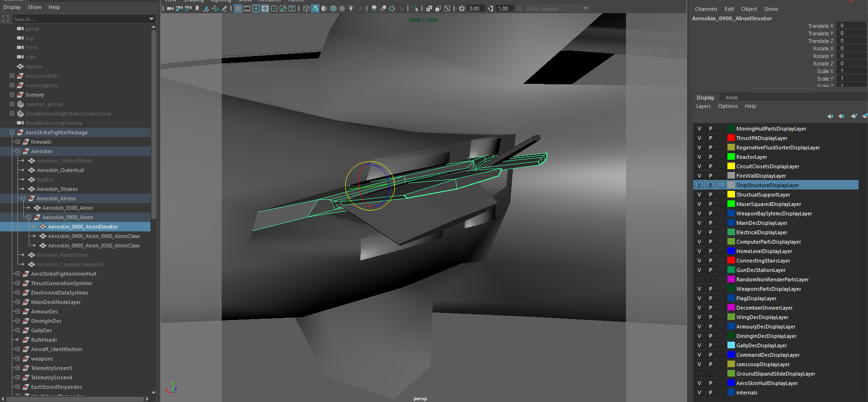Create new empty display layer
The width and height of the screenshot is (868, 402).
(854, 116)
